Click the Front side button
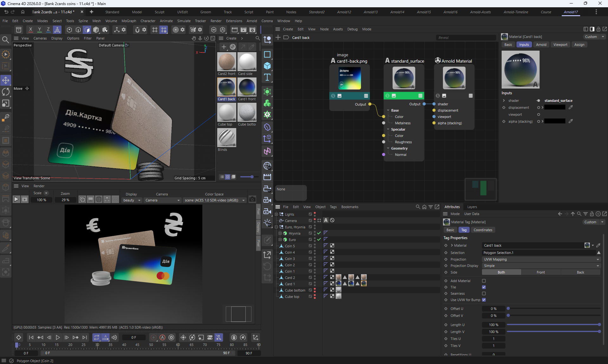Screen dimensions: 608x364 click(541, 272)
